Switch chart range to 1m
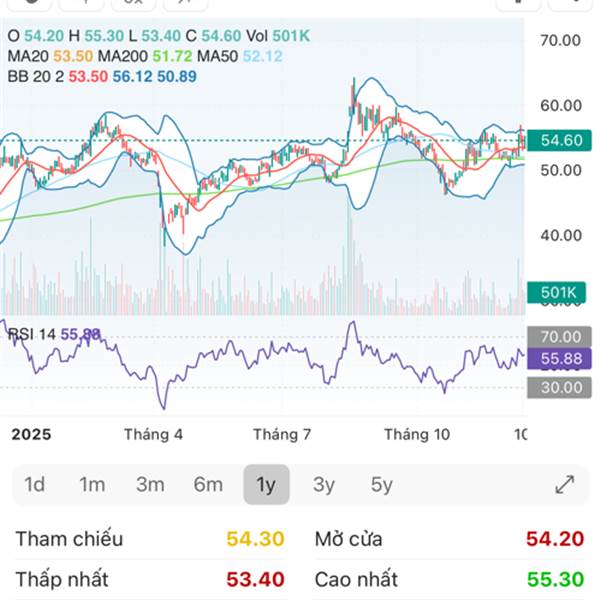This screenshot has height=600, width=600. pyautogui.click(x=92, y=485)
